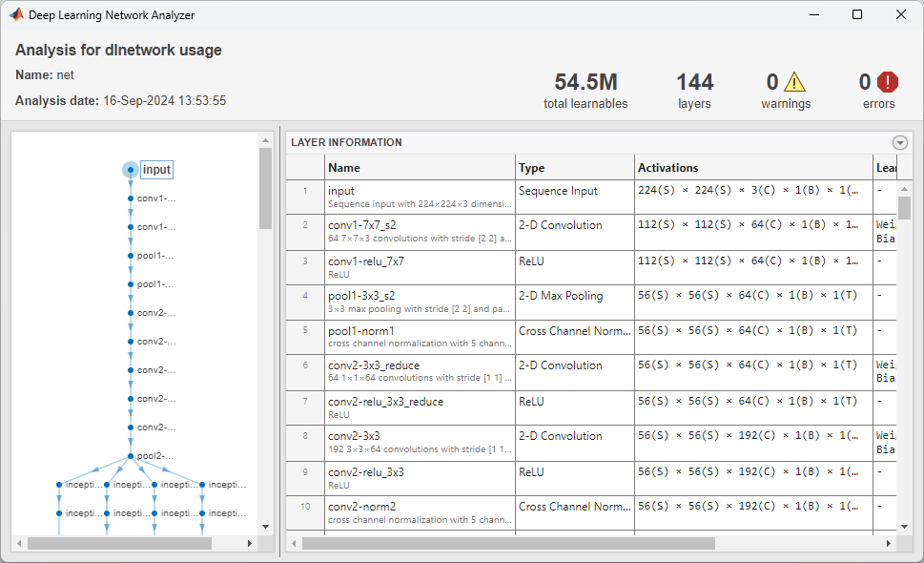Select the input node in network graph
924x563 pixels.
click(131, 170)
